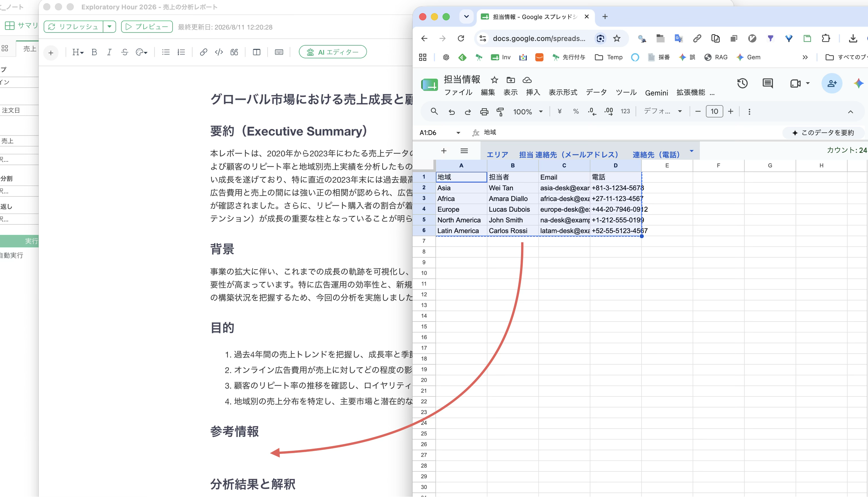
Task: Open the 表示形式 menu in Sheets
Action: 563,93
